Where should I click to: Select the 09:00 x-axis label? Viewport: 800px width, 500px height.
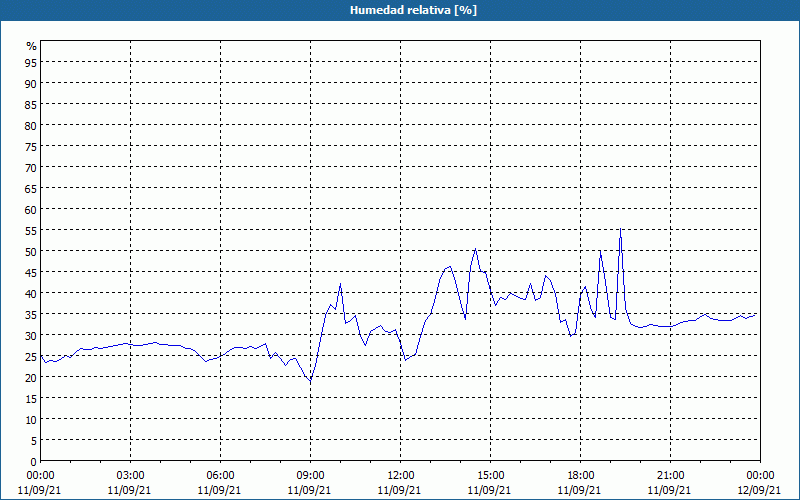(x=310, y=476)
